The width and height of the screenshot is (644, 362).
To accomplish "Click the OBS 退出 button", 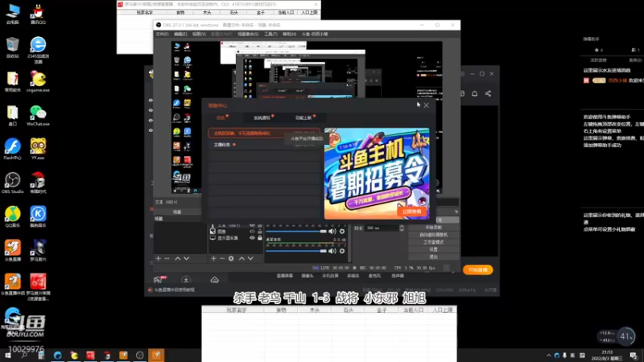I will pos(434,257).
